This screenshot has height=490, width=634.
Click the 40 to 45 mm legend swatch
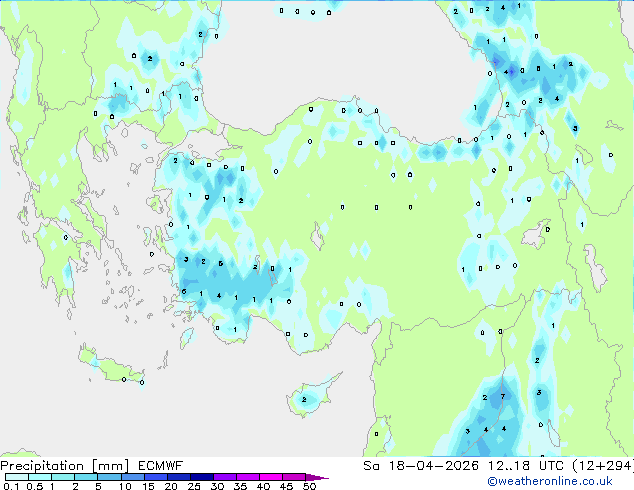(x=271, y=477)
